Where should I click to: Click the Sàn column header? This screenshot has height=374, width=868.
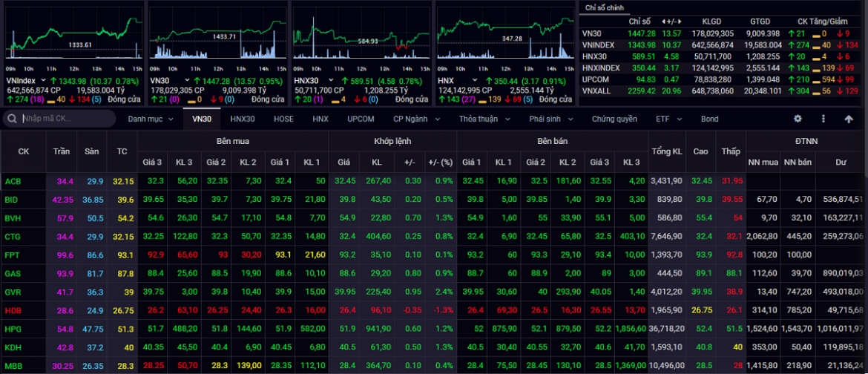tap(92, 151)
